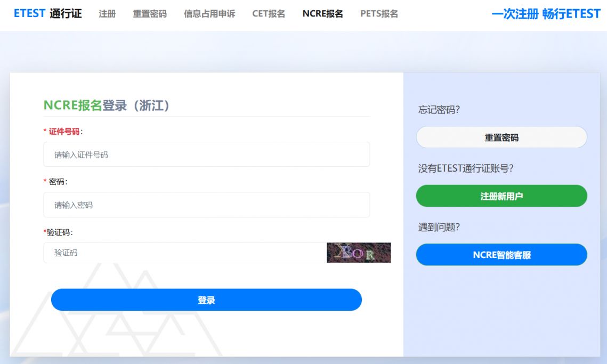
Task: Click the 遇到问题? text
Action: point(439,227)
